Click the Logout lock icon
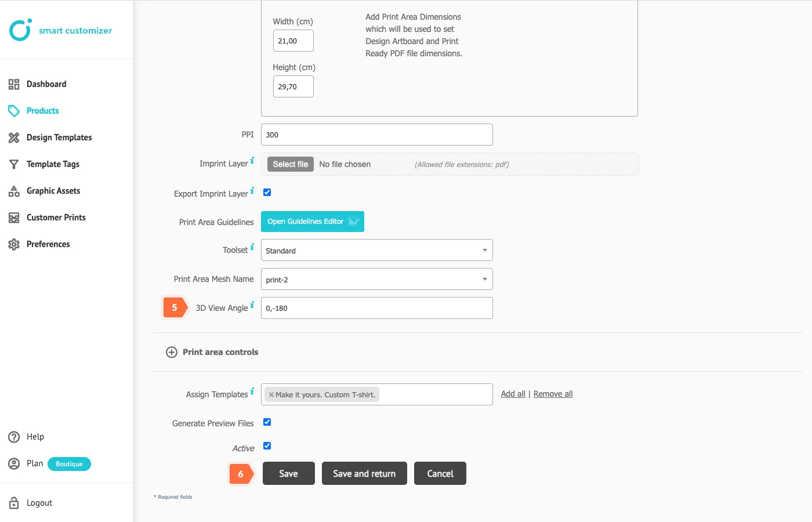 point(14,503)
